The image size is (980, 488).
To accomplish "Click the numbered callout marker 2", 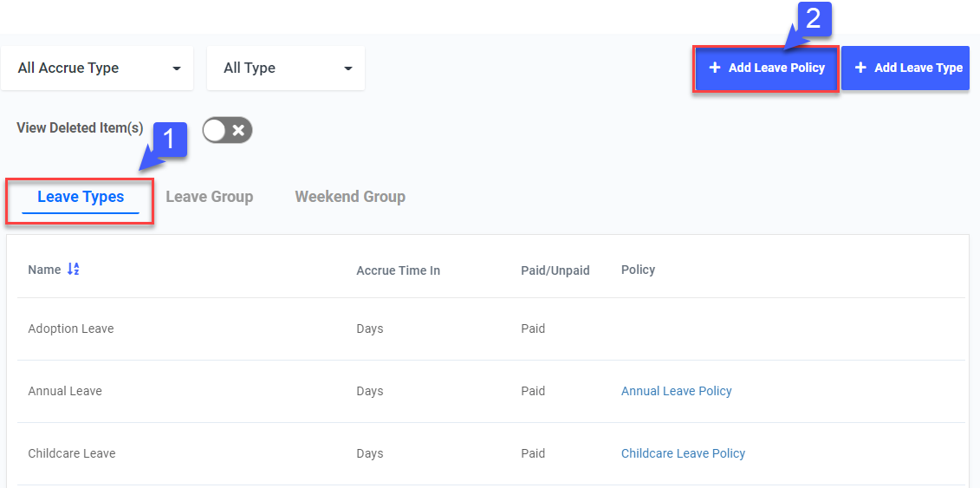I will [x=813, y=19].
